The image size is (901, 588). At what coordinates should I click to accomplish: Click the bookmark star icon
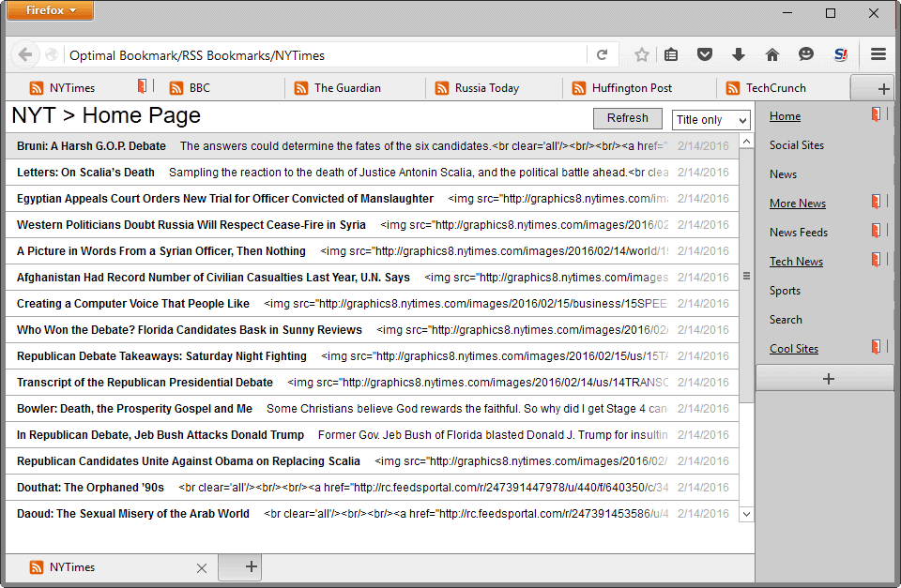642,55
